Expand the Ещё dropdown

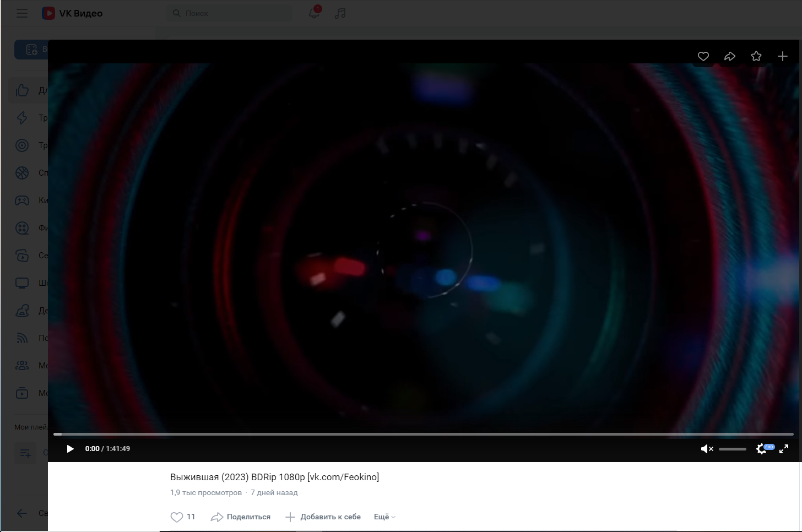(384, 517)
